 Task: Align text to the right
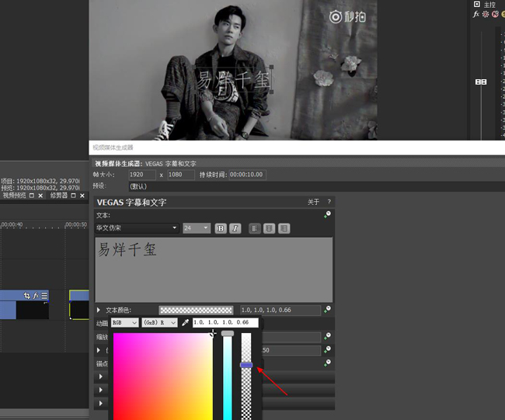284,228
